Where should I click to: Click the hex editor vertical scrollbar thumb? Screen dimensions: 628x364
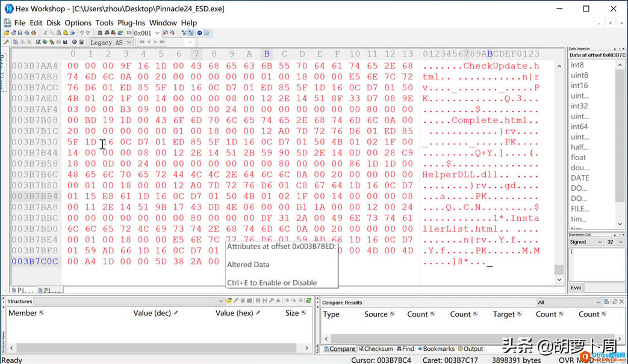(559, 270)
